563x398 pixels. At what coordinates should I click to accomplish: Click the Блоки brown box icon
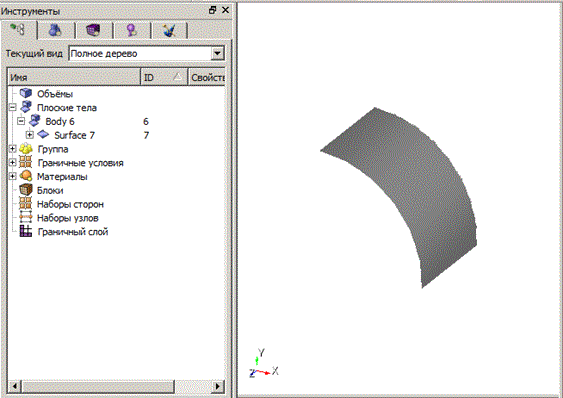[26, 190]
